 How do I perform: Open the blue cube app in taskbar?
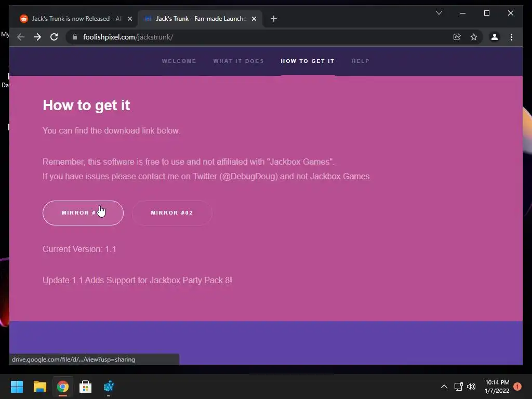[109, 387]
